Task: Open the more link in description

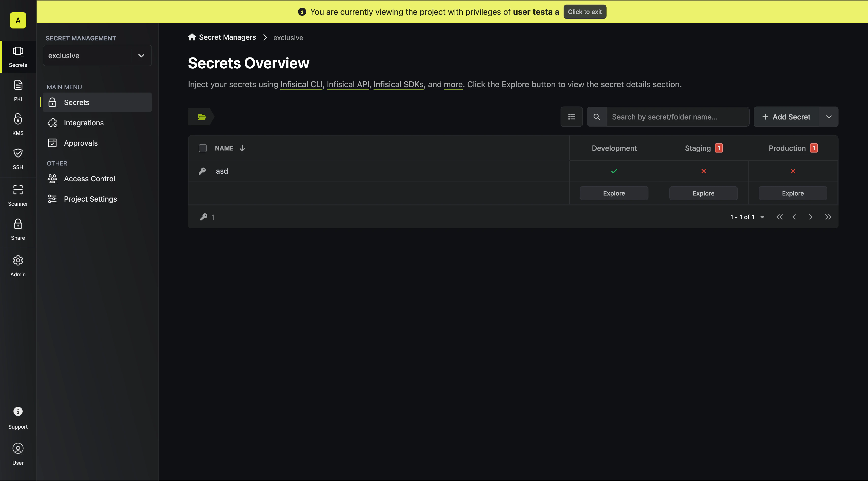Action: pos(453,85)
